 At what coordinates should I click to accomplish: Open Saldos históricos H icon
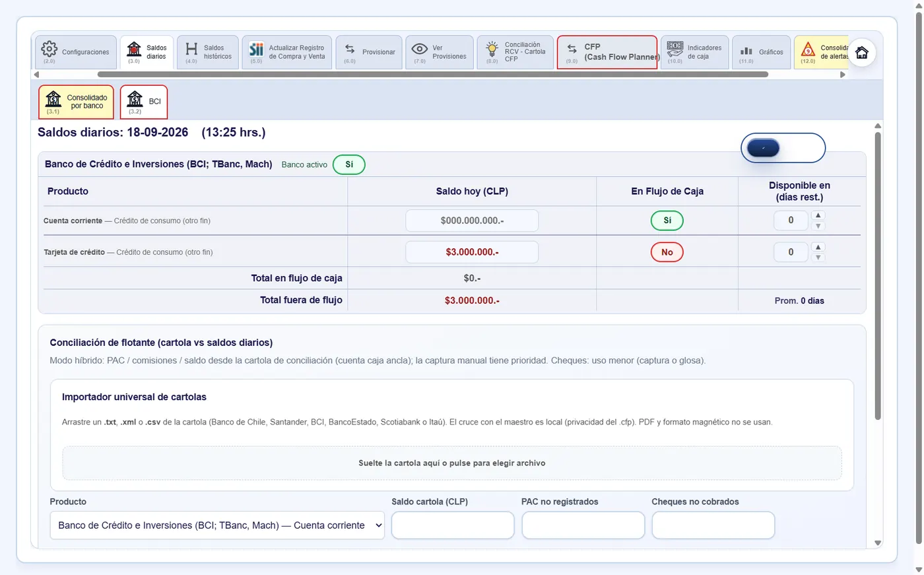(x=191, y=50)
